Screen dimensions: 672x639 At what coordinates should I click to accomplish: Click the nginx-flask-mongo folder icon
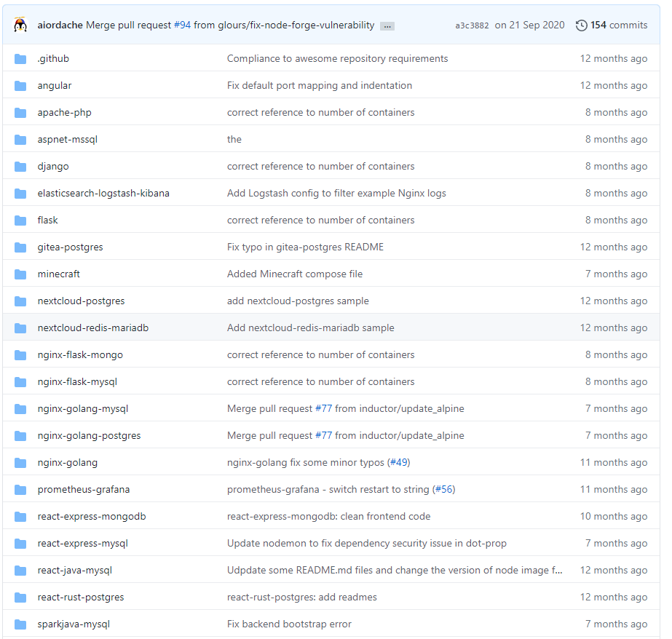(x=20, y=355)
